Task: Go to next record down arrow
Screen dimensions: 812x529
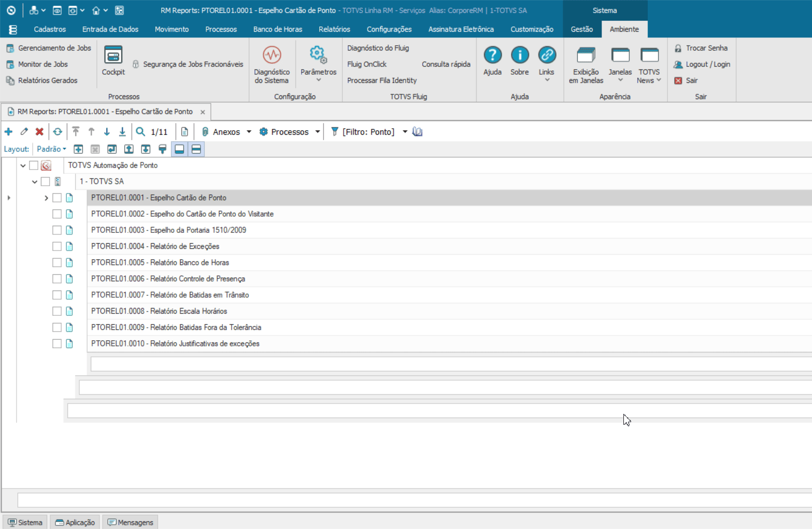Action: (107, 132)
